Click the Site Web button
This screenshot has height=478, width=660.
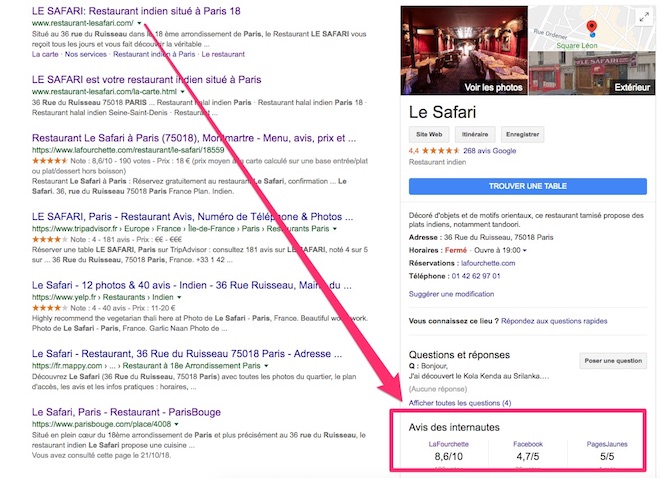(429, 134)
